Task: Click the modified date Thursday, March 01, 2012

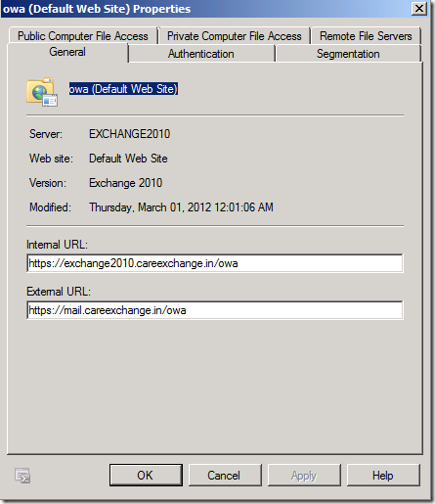Action: (181, 207)
